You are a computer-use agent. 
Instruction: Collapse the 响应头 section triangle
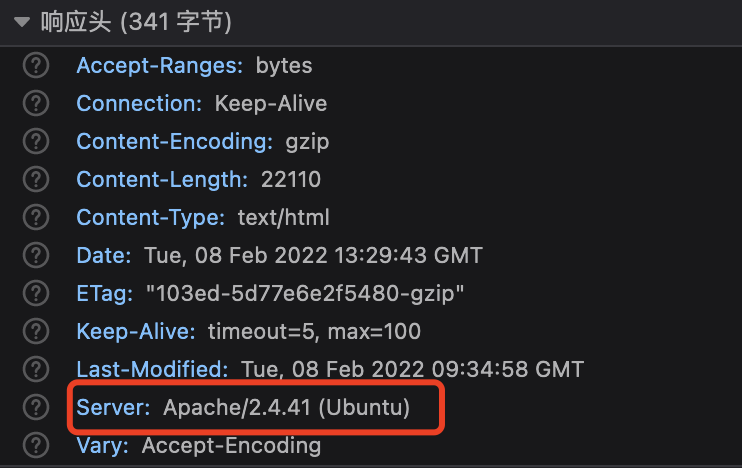22,22
